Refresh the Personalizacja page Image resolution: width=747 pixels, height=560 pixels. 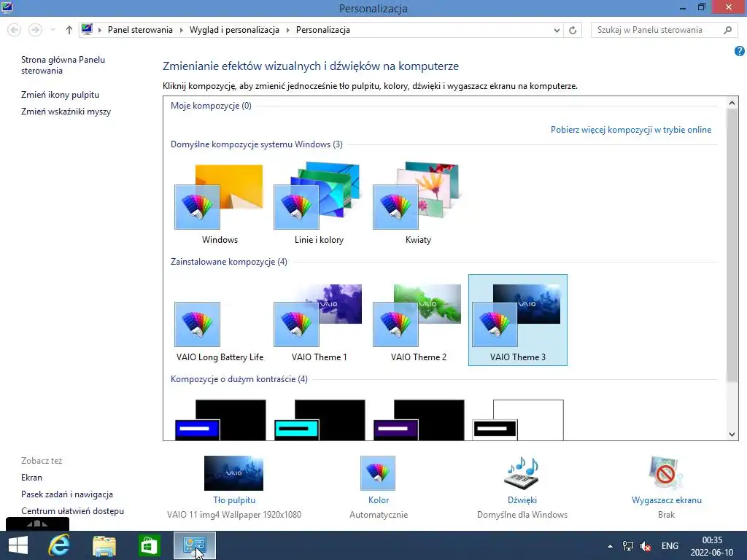coord(573,31)
